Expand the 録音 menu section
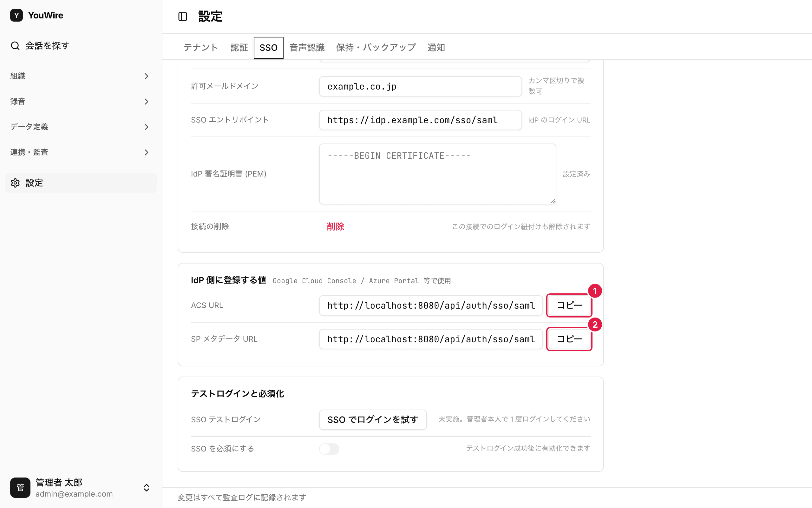The height and width of the screenshot is (508, 812). [x=81, y=102]
